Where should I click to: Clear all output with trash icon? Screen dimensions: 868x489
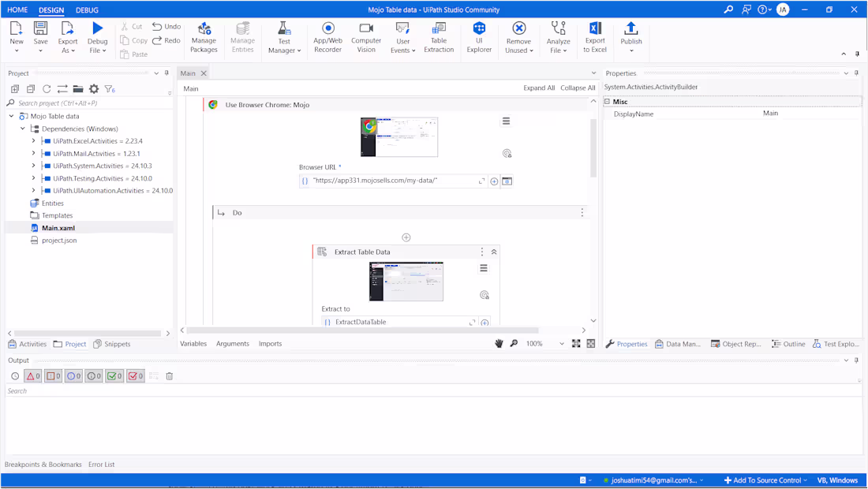(x=169, y=376)
